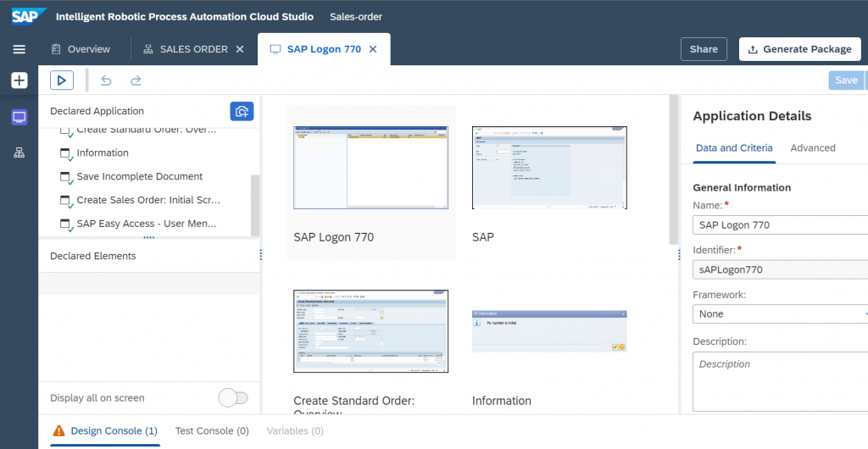Redo the last action
868x449 pixels.
136,80
